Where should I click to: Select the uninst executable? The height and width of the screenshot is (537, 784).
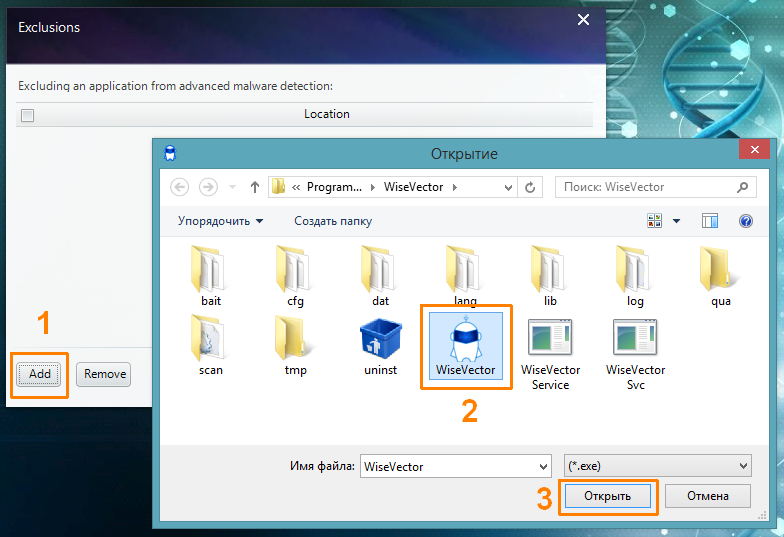point(380,347)
